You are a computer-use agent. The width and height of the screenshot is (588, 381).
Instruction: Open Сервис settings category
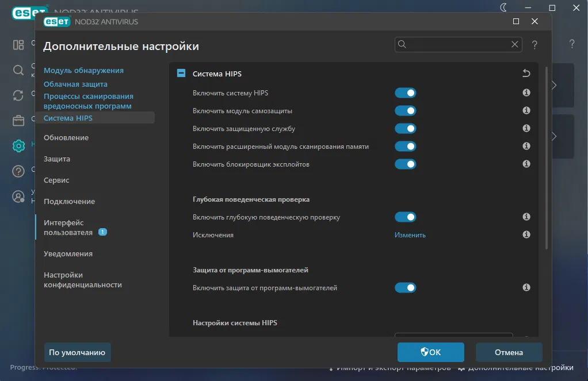56,180
